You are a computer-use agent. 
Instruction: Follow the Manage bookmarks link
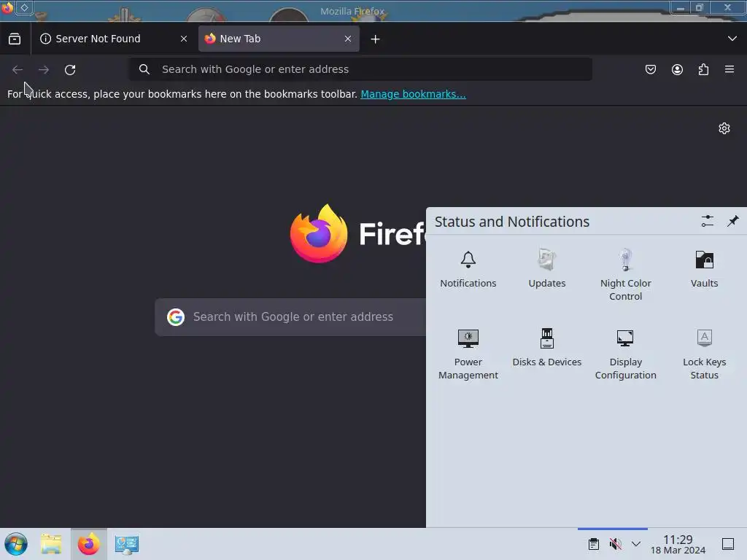pos(413,94)
